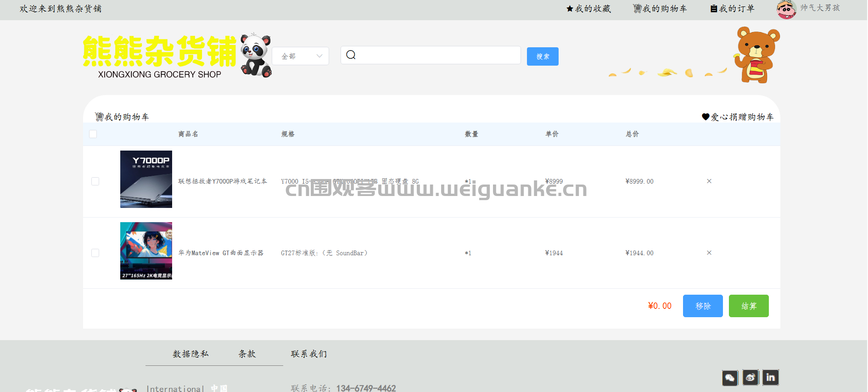Open My Orders (我的订单) link
This screenshot has height=392, width=868.
[x=732, y=9]
